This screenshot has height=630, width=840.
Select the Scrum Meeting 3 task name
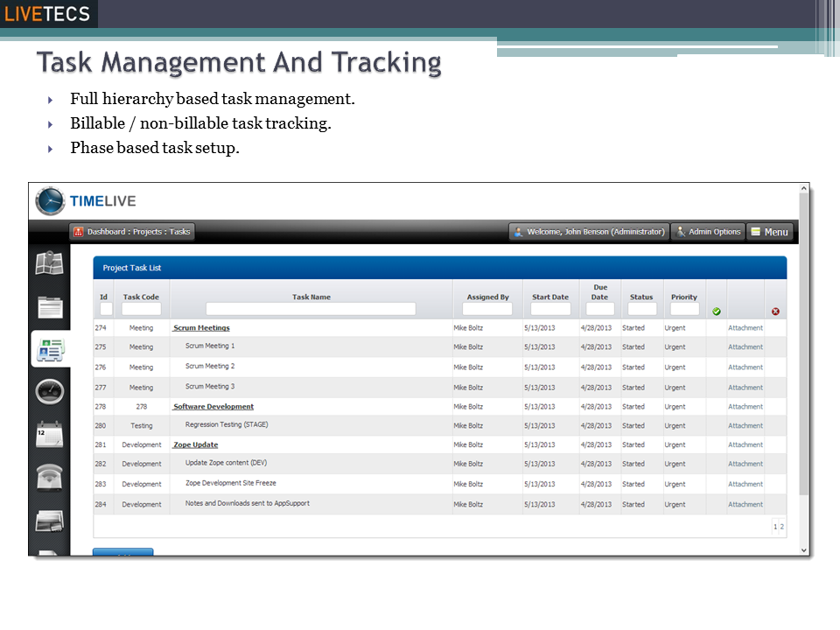[x=210, y=386]
